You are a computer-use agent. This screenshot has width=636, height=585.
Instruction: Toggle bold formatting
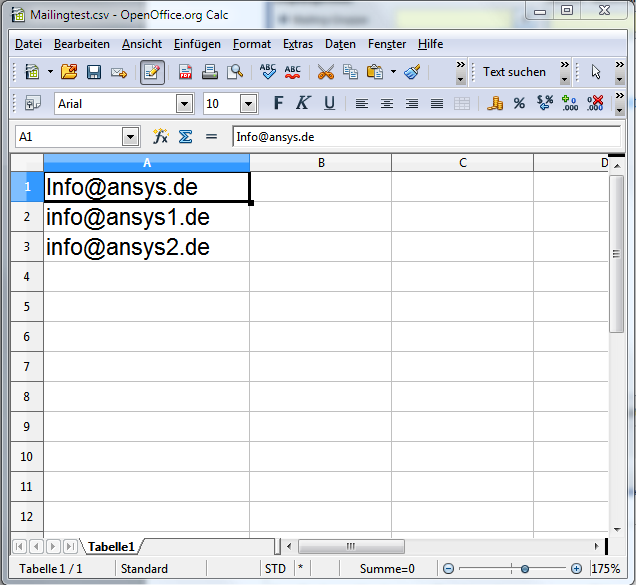pos(278,103)
